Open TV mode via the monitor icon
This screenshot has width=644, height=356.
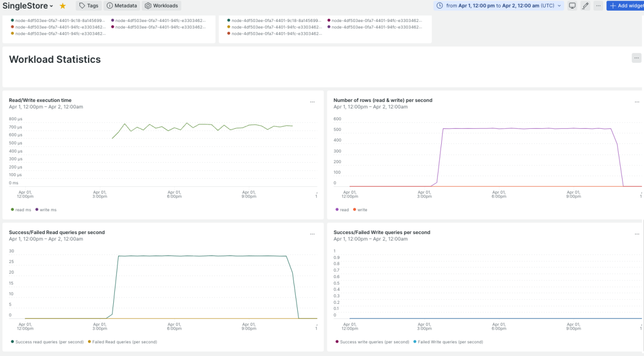coord(572,6)
